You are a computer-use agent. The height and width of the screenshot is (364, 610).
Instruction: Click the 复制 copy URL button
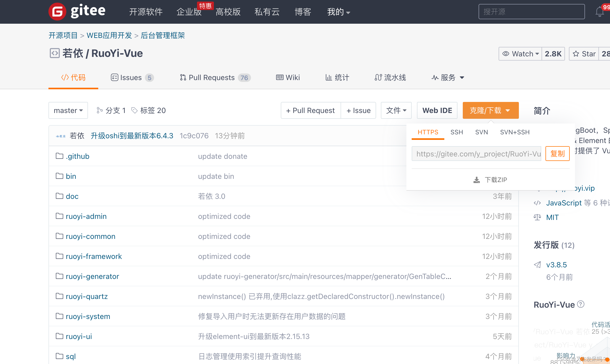tap(557, 154)
